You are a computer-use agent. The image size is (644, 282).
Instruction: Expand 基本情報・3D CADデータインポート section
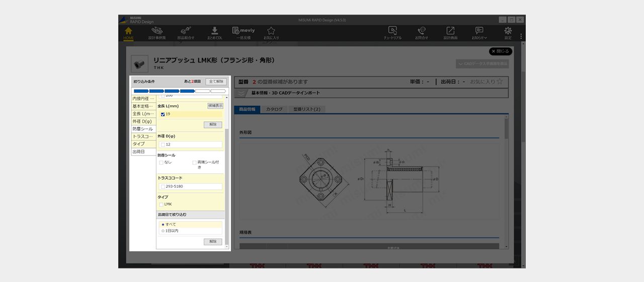242,93
